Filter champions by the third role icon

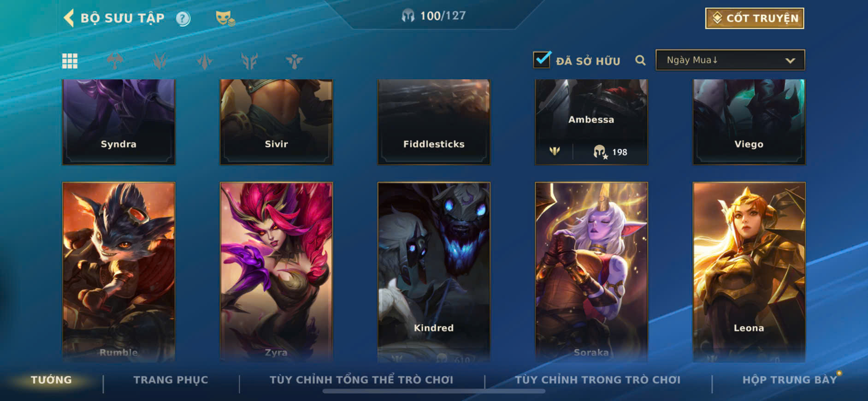click(x=205, y=61)
